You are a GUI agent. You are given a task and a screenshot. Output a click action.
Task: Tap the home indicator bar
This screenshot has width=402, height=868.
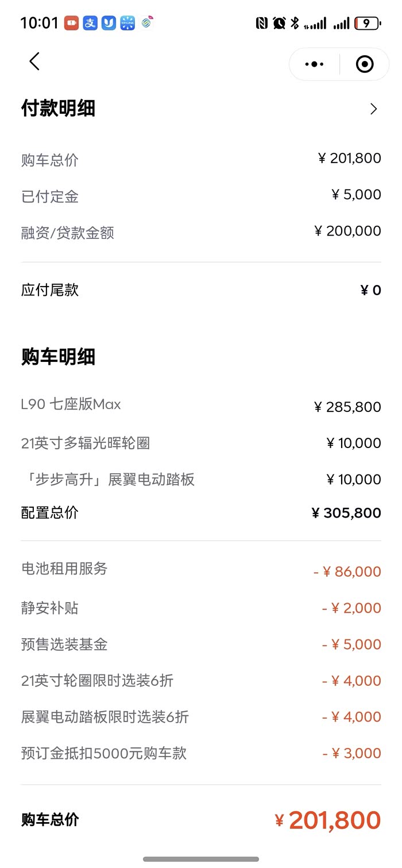coord(201,859)
